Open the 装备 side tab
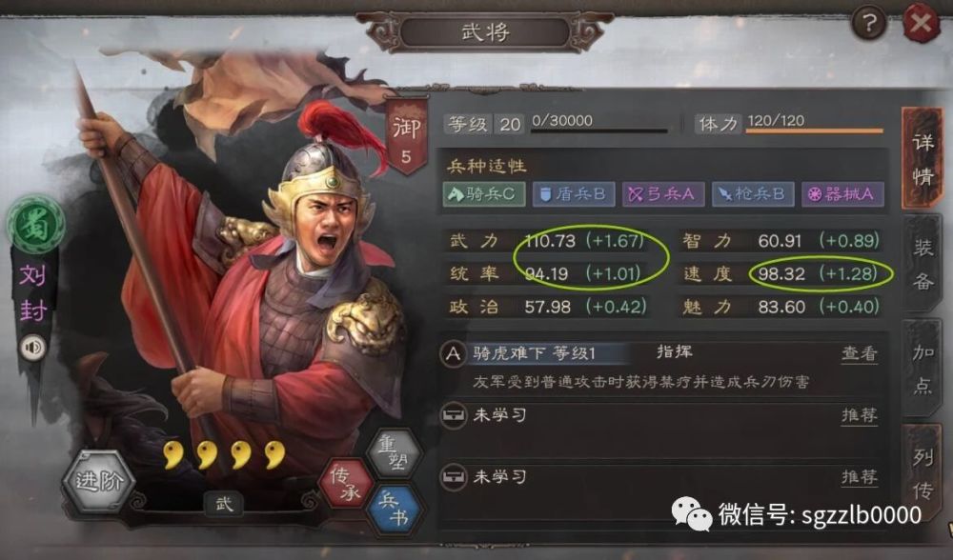 point(923,264)
